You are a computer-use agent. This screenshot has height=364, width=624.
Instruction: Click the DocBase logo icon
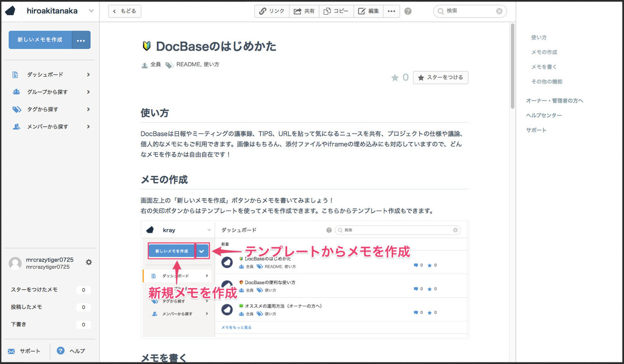(x=10, y=11)
